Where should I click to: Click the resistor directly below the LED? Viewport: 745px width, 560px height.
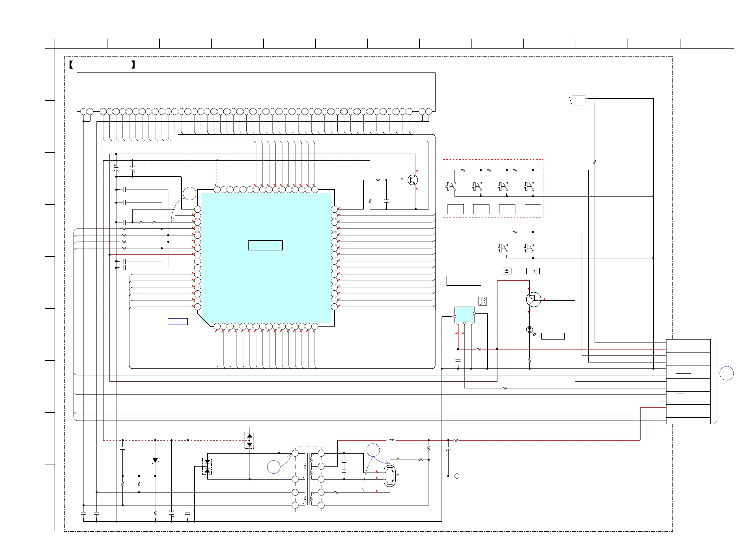(x=529, y=360)
